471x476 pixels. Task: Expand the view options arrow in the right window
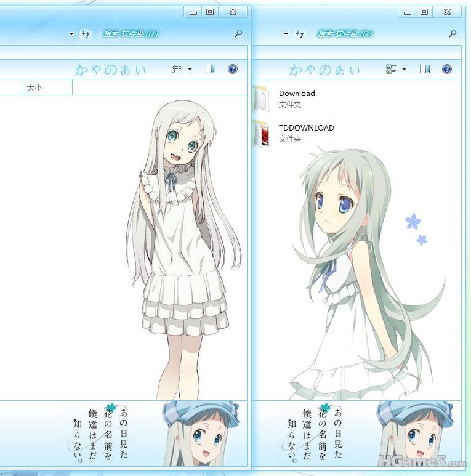[405, 69]
